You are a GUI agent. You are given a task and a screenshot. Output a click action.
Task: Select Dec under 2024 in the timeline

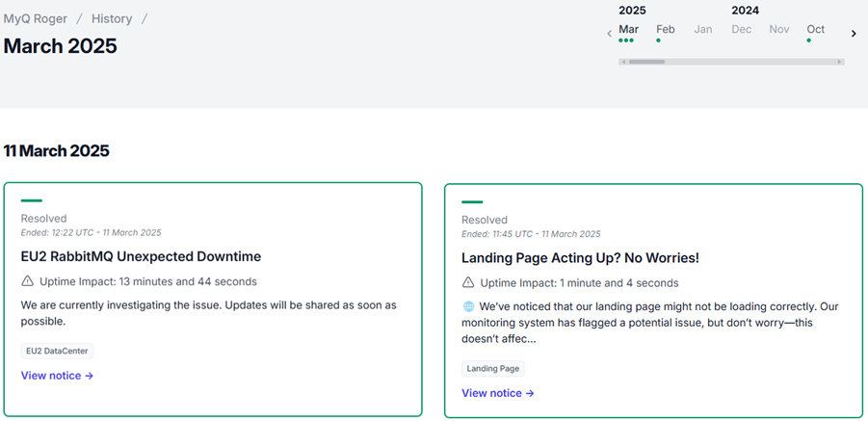pyautogui.click(x=741, y=30)
